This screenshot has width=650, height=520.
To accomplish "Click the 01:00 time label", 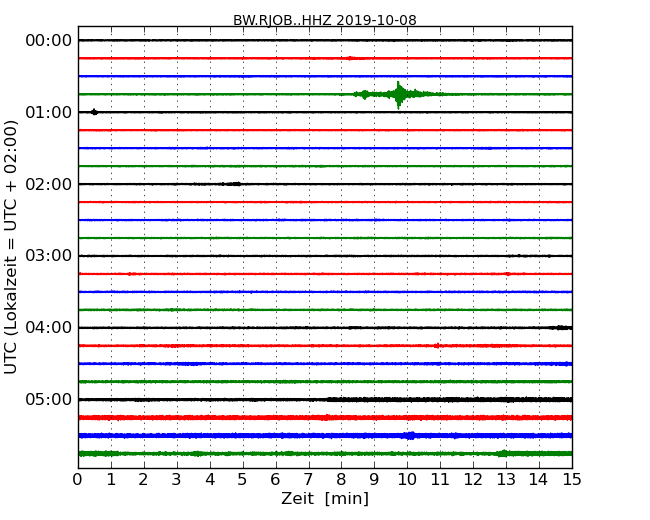I will (49, 112).
